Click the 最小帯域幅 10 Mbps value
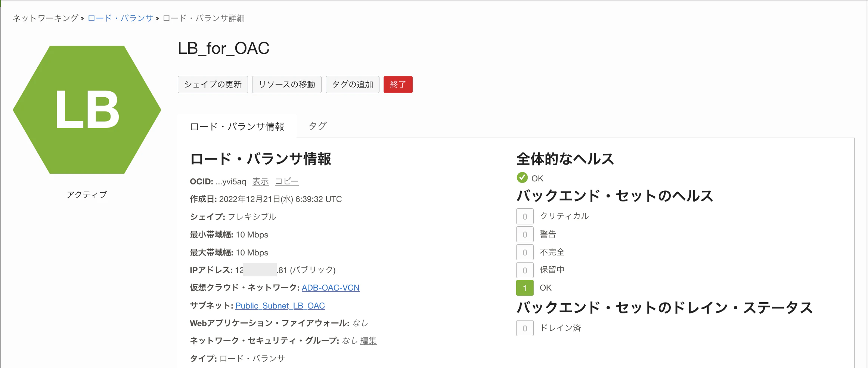Image resolution: width=868 pixels, height=368 pixels. (252, 234)
